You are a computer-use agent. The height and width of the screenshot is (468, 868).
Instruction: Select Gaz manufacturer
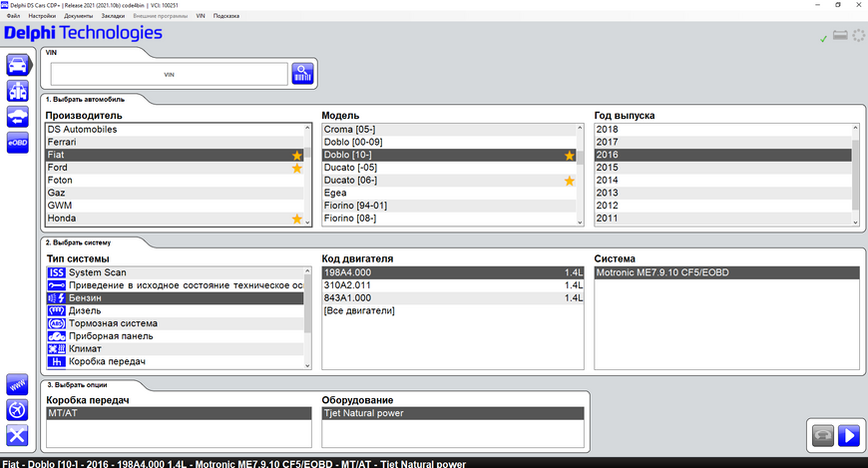[x=175, y=194]
